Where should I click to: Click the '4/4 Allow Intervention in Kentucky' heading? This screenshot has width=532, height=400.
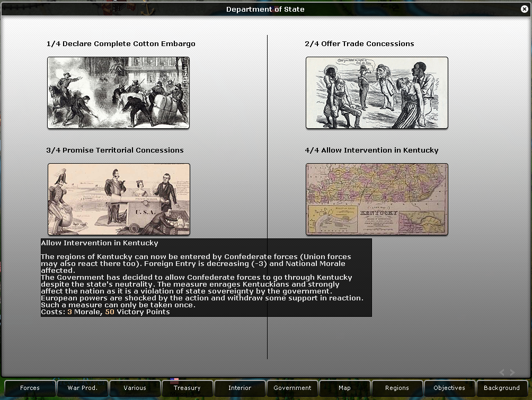(x=371, y=150)
